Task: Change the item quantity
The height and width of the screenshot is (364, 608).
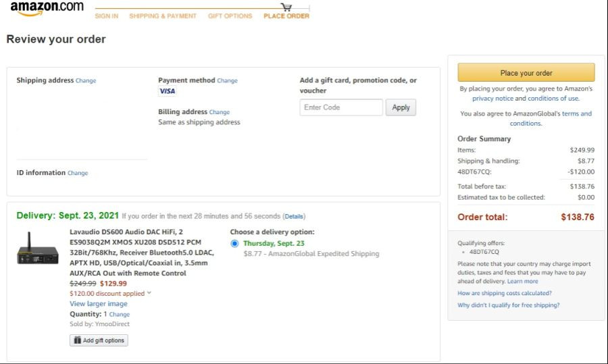Action: (x=120, y=315)
